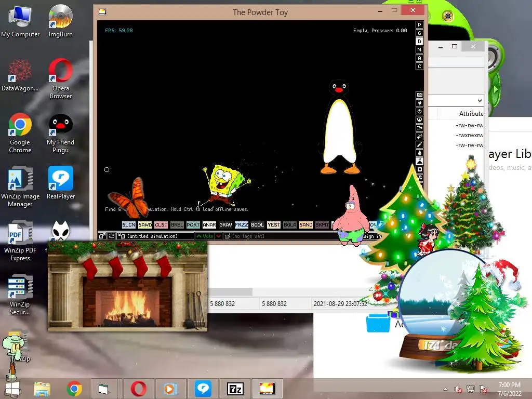
Task: Open DataWagon desktop shortcut
Action: tap(20, 75)
